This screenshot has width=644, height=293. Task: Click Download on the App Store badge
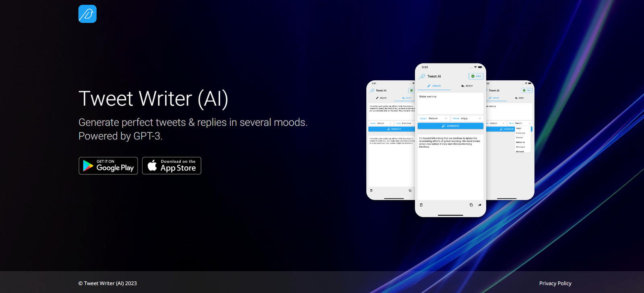(171, 166)
